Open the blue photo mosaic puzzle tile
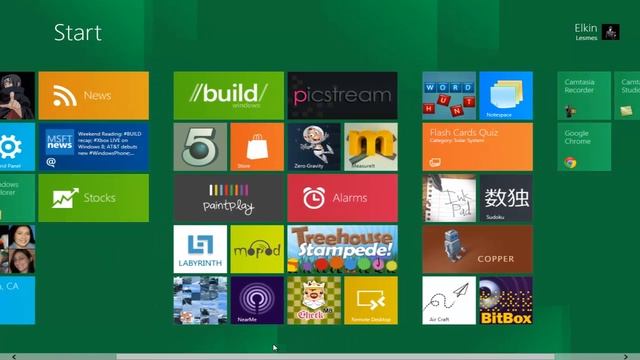This screenshot has width=640, height=360. click(x=200, y=300)
